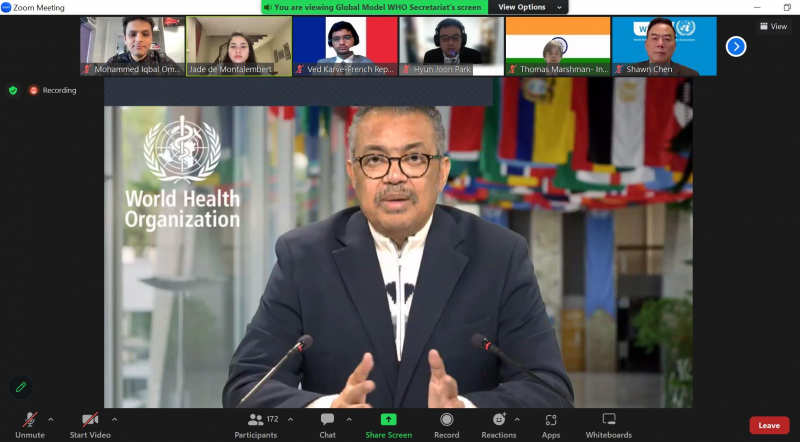Expand video options arrow beside Start Video
This screenshot has width=800, height=442.
coord(114,419)
